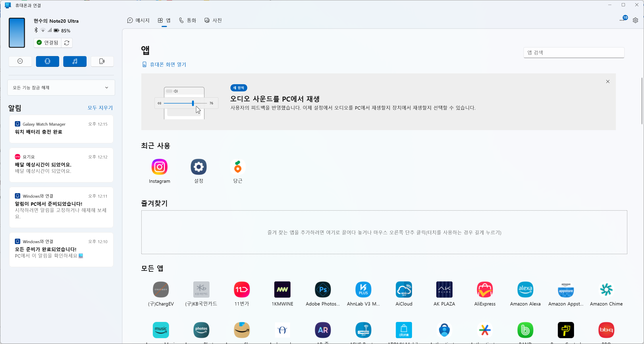Dismiss the 오디오 사운드 banner
644x344 pixels.
[608, 81]
